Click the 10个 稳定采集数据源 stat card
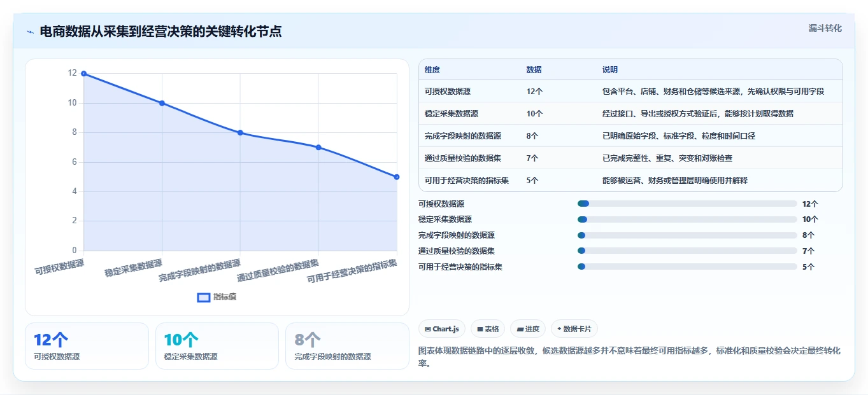Screen dimensions: 868x395 217,346
